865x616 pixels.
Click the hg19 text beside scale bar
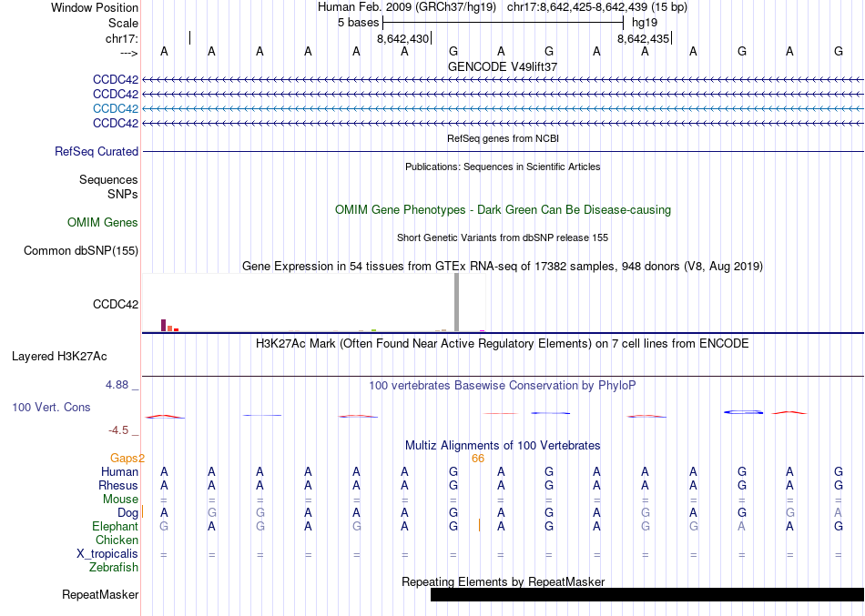(645, 23)
